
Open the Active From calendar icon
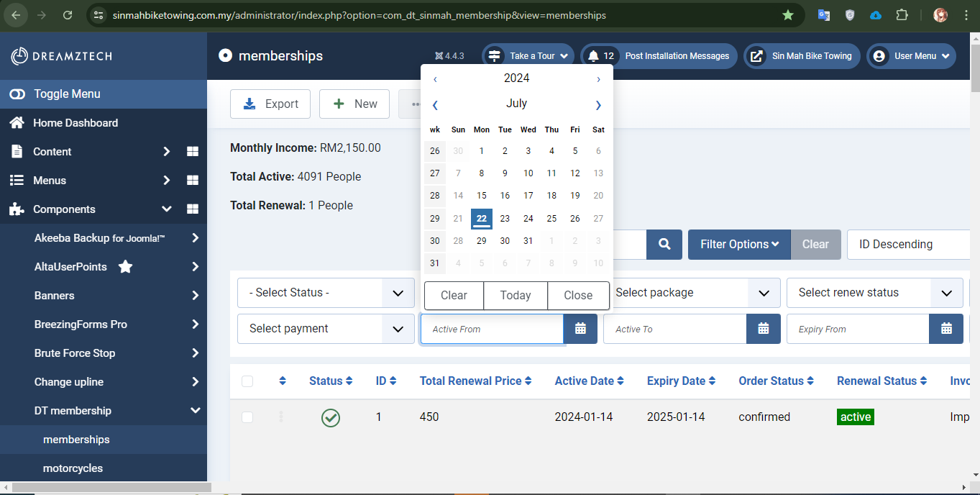(x=580, y=329)
